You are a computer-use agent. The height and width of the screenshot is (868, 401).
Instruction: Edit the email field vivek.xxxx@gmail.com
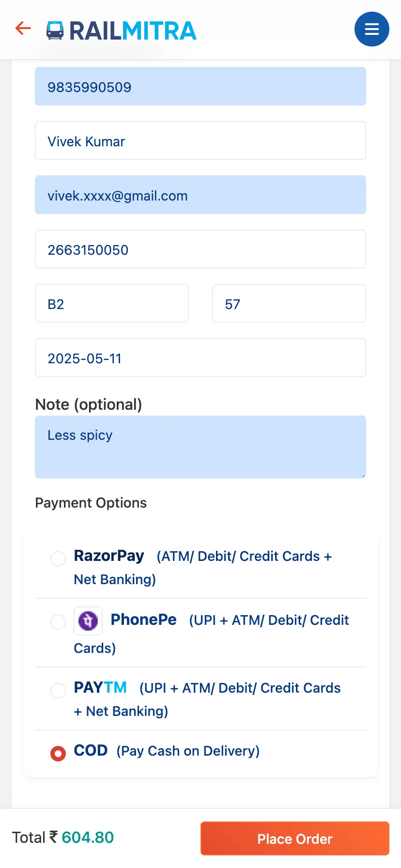coord(200,195)
